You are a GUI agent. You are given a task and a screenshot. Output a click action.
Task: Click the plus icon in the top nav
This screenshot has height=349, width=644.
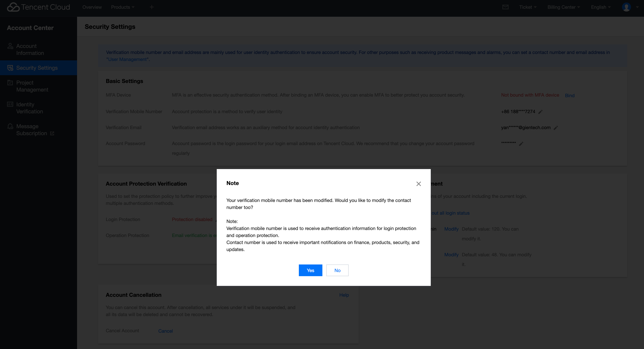point(152,7)
